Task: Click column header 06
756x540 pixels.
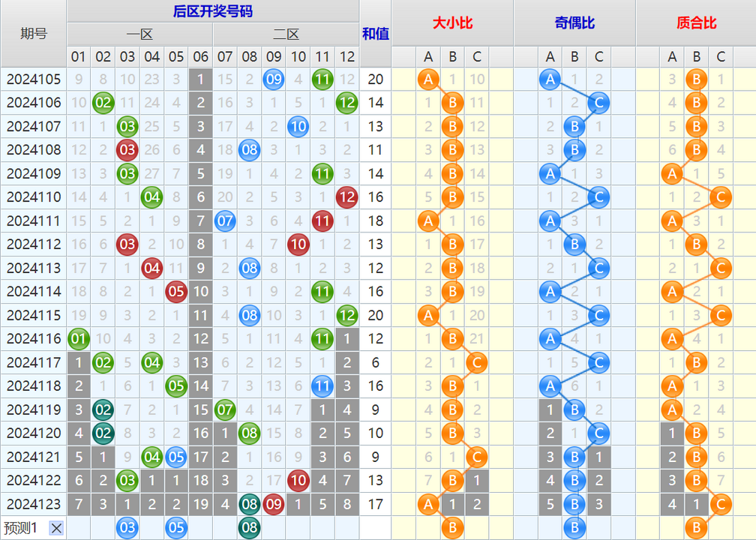Action: [200, 57]
